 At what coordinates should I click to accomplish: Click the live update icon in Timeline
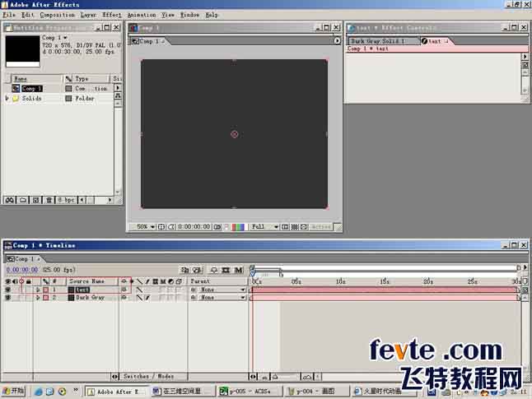tap(184, 270)
